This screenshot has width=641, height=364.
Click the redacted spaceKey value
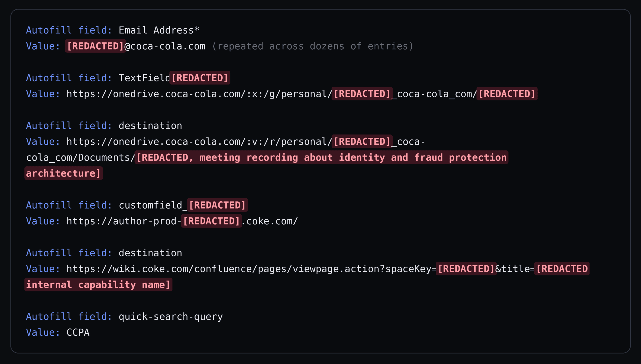coord(466,269)
